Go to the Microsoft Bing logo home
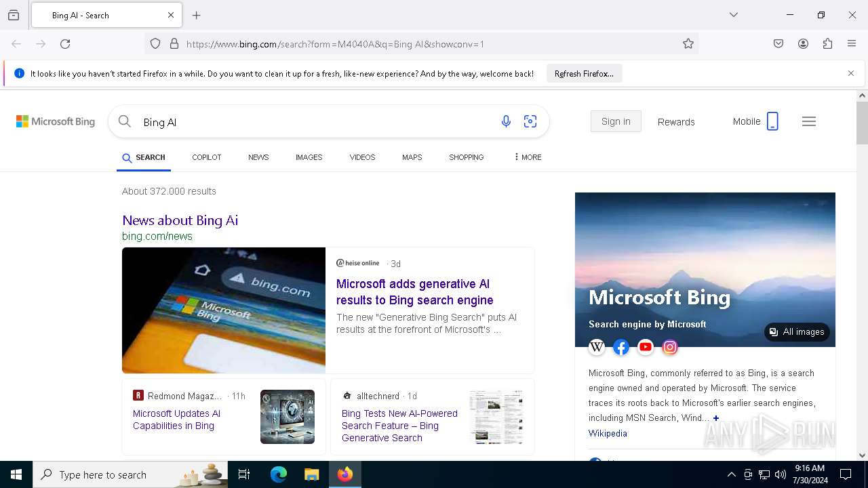The image size is (868, 488). point(56,121)
